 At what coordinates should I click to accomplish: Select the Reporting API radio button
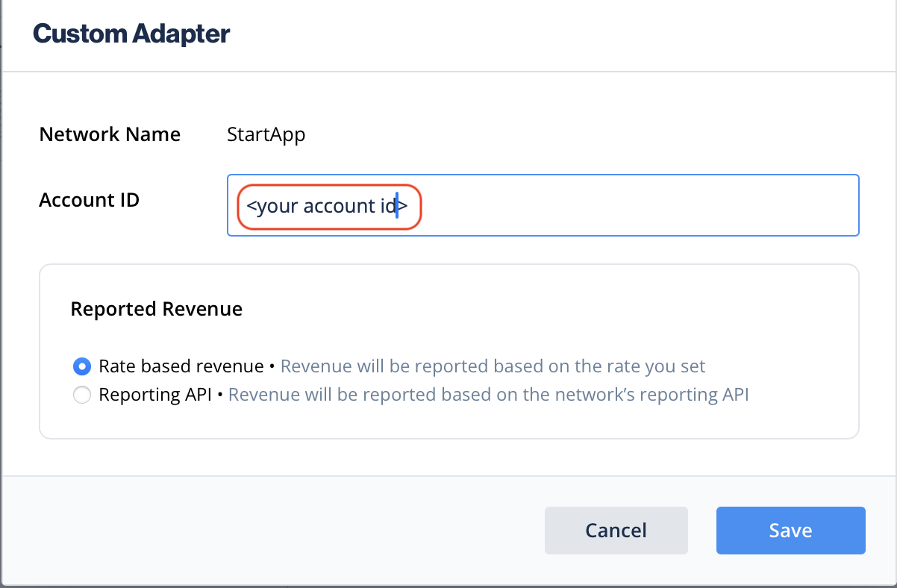pyautogui.click(x=82, y=395)
